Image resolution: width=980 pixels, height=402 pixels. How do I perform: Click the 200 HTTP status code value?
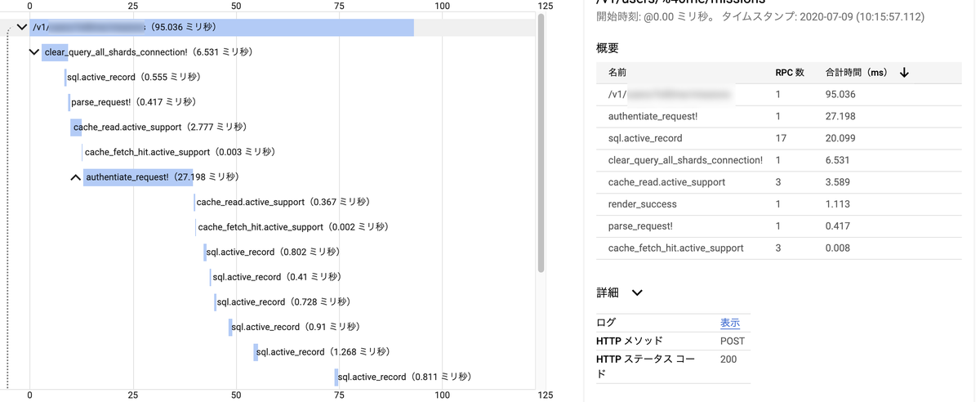(x=729, y=359)
